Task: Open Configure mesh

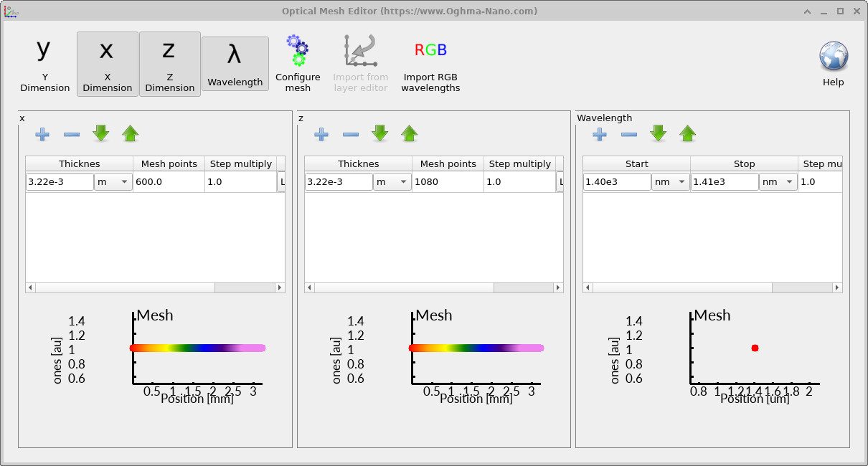Action: 297,63
